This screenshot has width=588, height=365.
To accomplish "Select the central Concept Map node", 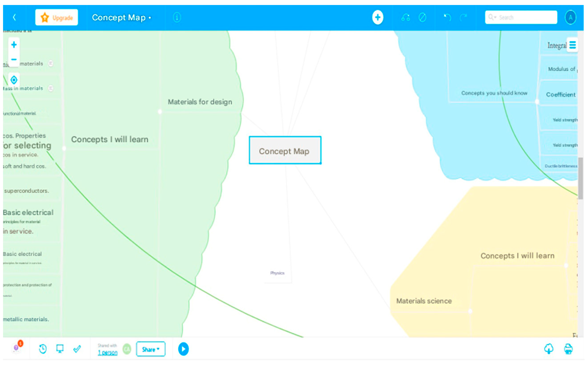I will coord(285,150).
